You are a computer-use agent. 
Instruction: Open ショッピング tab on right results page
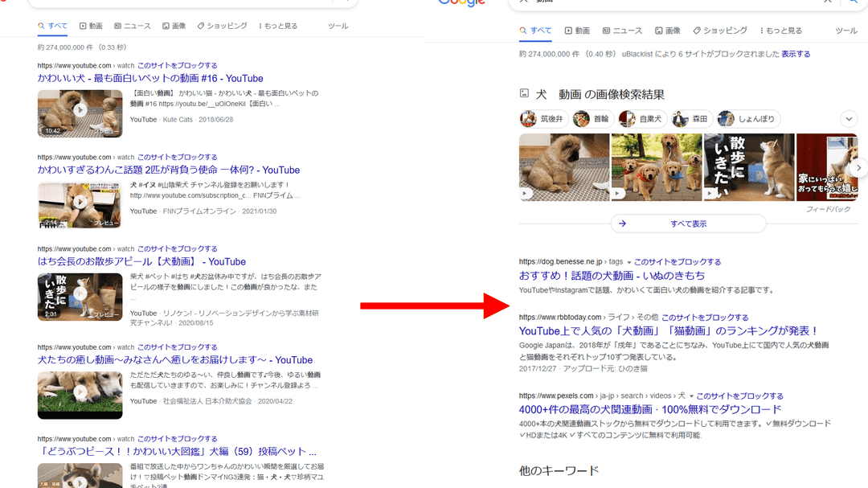[719, 31]
